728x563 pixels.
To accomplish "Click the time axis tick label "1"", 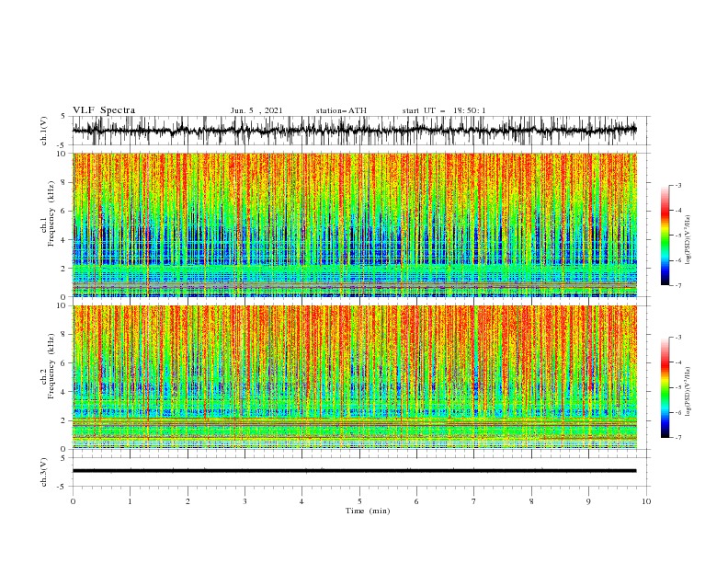I will 130,501.
